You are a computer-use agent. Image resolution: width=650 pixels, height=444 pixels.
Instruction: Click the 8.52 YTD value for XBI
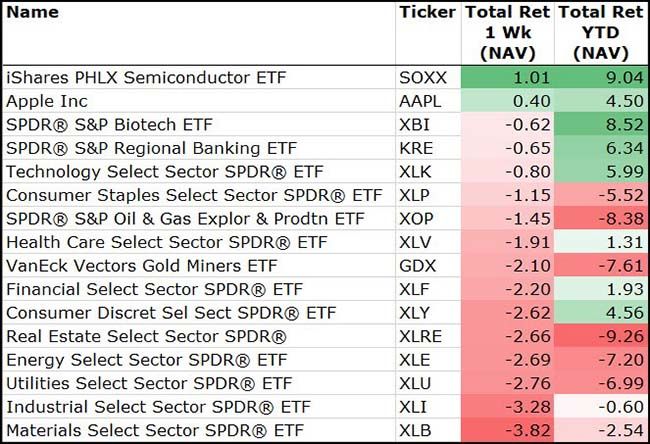pyautogui.click(x=601, y=125)
